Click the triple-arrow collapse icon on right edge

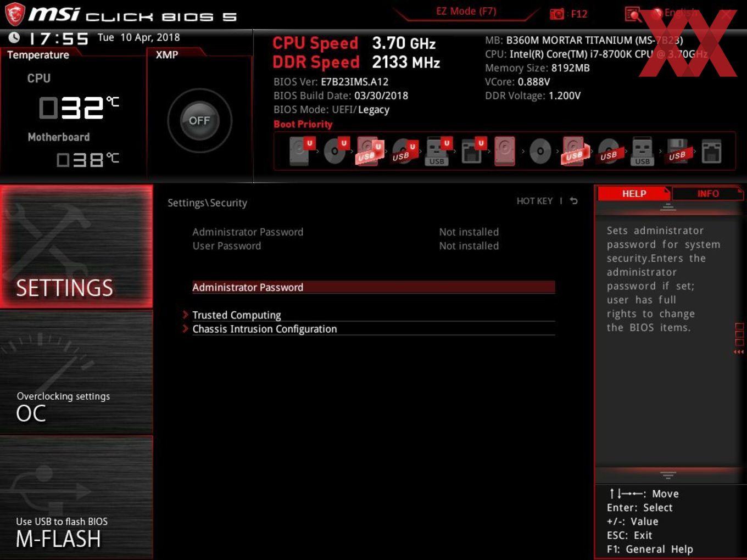739,352
